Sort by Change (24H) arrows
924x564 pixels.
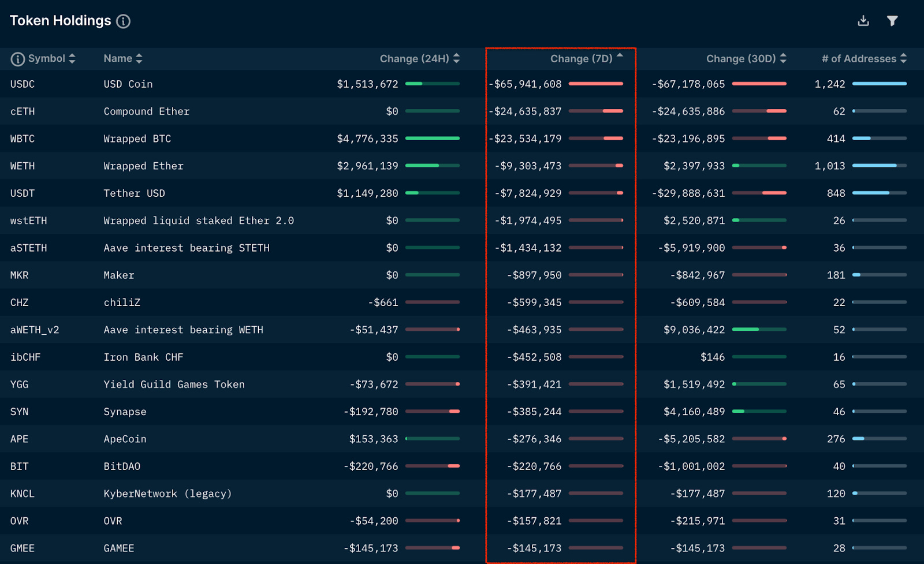[x=456, y=58]
